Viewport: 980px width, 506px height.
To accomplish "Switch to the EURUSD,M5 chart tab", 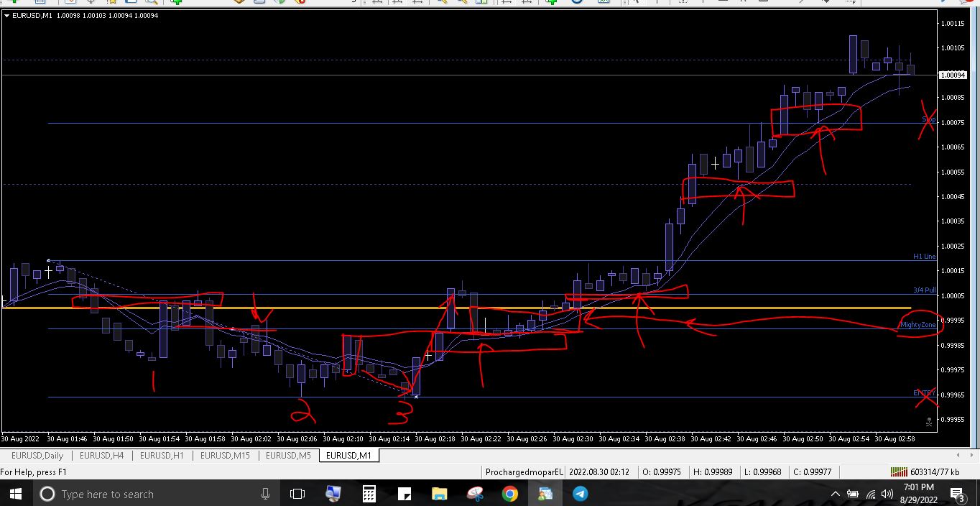I will click(288, 455).
